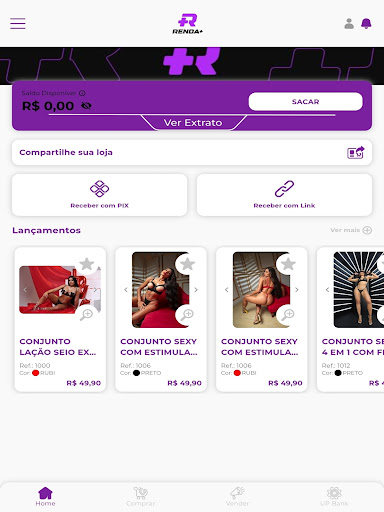Image resolution: width=384 pixels, height=512 pixels.
Task: Click the SACAR button
Action: point(305,102)
